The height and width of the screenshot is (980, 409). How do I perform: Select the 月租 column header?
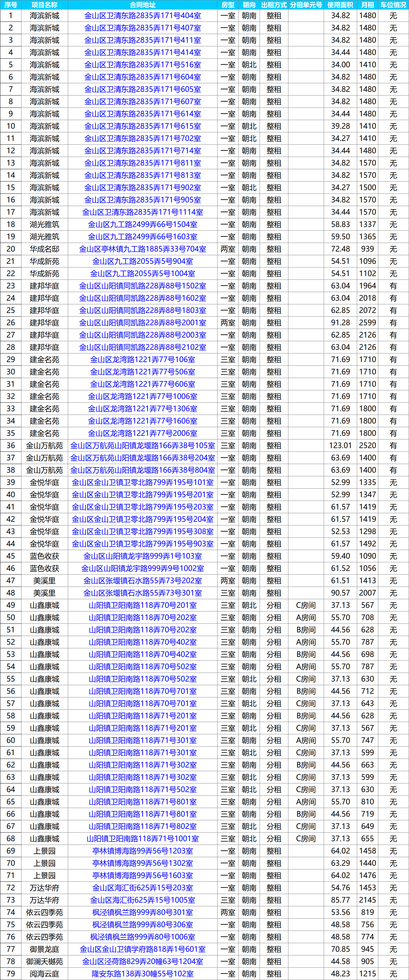point(367,5)
